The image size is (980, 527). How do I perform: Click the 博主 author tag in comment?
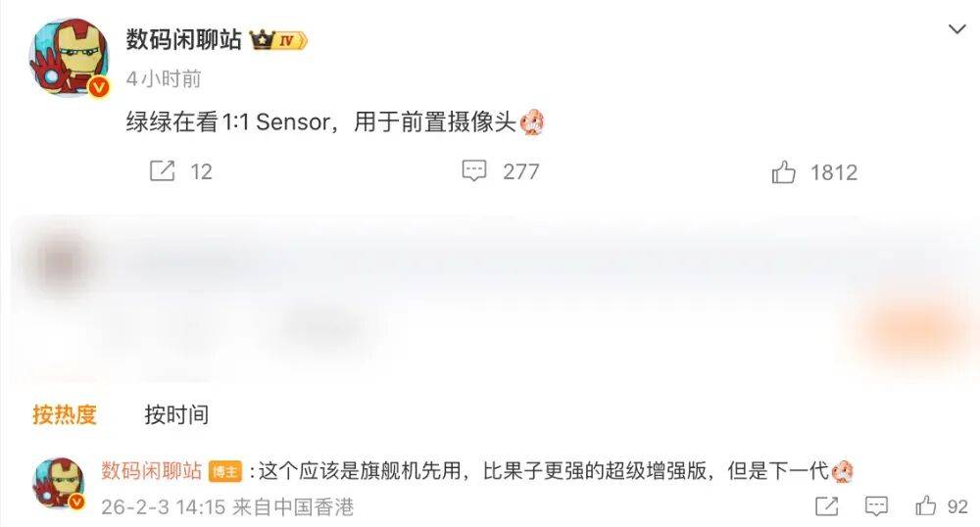coord(225,471)
